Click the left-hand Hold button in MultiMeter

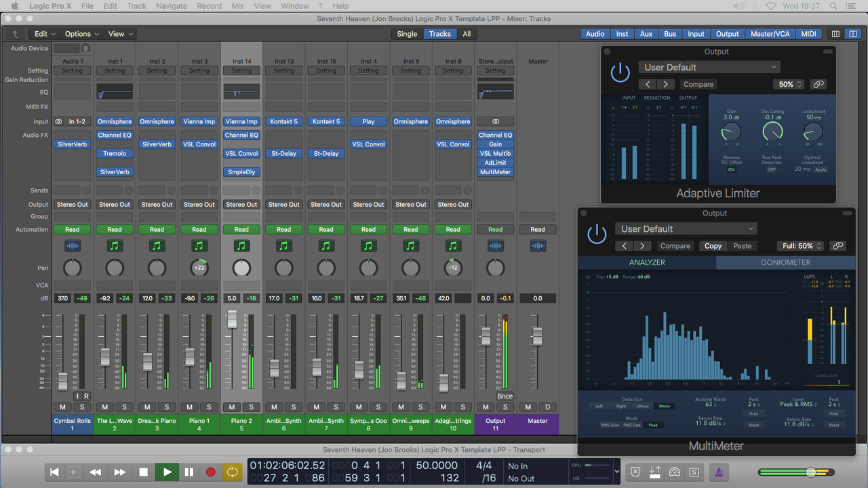[753, 413]
